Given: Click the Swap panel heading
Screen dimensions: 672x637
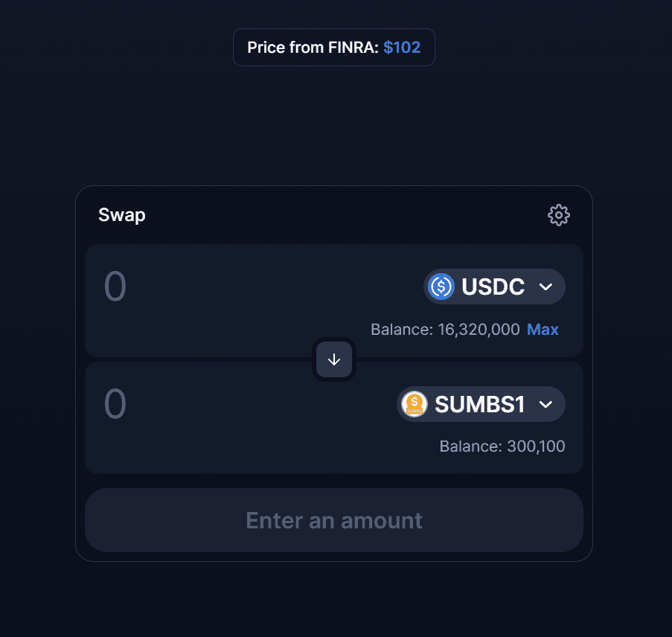Looking at the screenshot, I should pos(121,215).
